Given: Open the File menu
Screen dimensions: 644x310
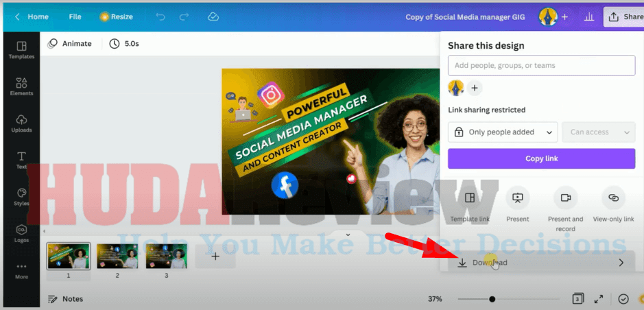Looking at the screenshot, I should [75, 17].
